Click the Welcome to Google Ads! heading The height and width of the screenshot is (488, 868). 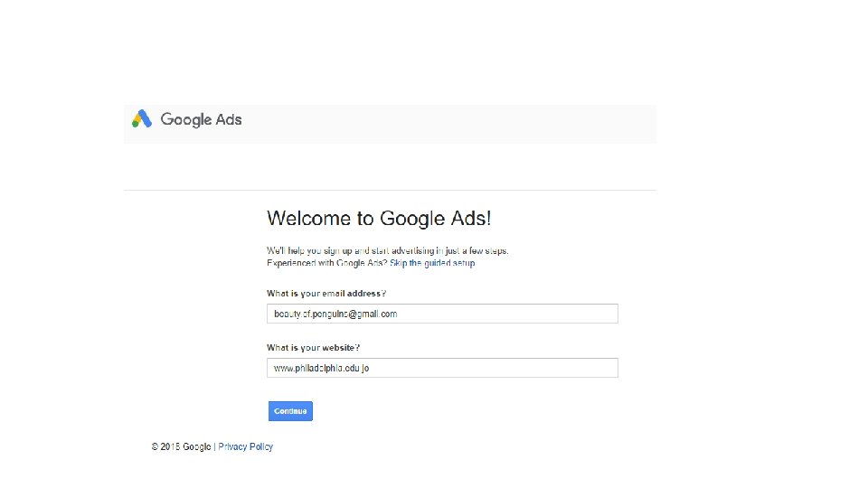pos(380,219)
